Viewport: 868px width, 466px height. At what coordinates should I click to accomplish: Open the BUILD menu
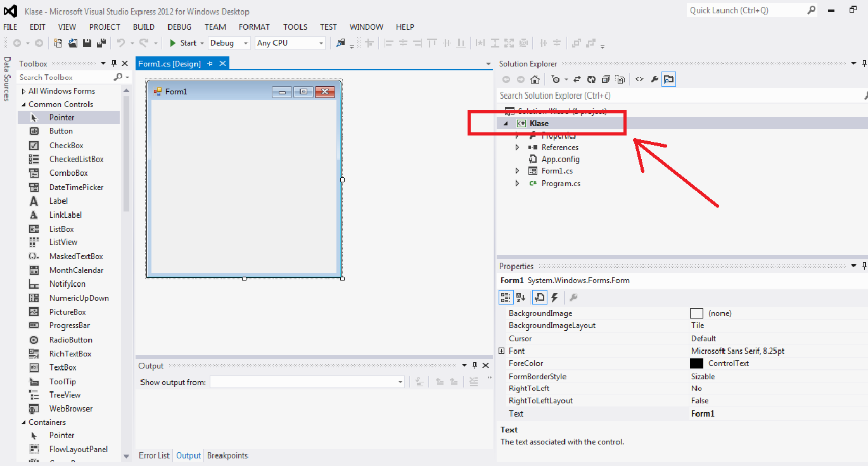pos(143,27)
